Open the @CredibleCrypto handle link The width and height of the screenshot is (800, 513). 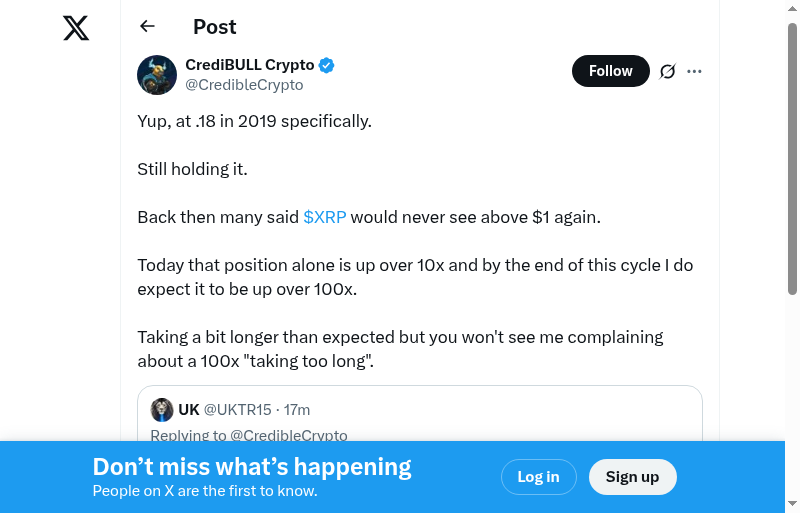point(244,85)
